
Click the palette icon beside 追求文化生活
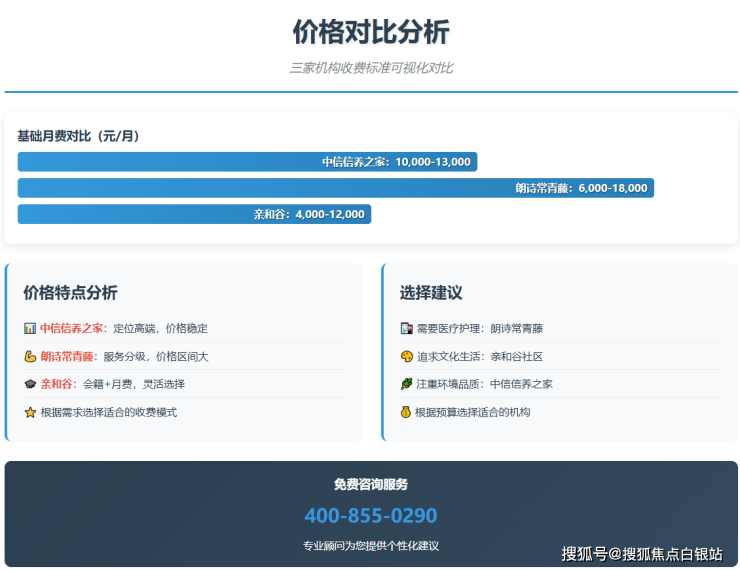click(x=406, y=356)
